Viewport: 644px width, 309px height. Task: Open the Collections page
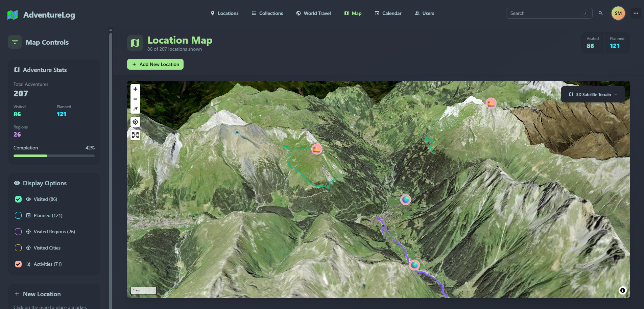[x=267, y=13]
